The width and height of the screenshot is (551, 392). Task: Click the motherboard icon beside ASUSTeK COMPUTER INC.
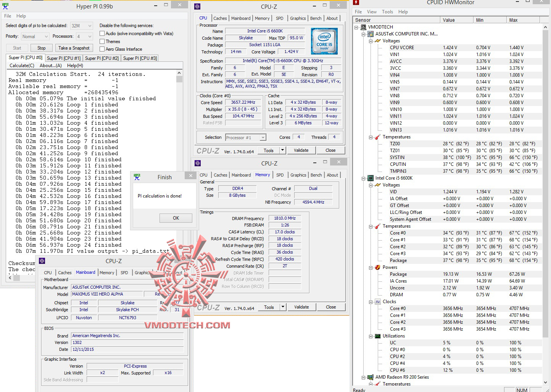(x=371, y=34)
